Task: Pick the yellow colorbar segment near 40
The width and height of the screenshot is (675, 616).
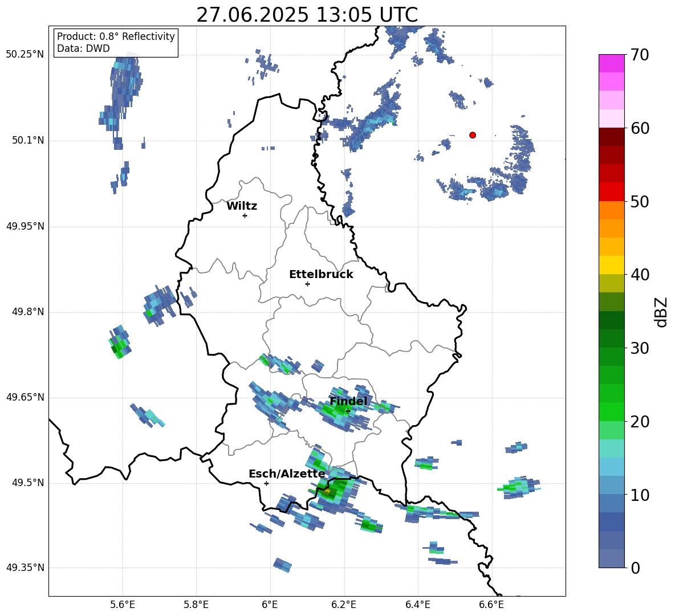Action: (611, 266)
